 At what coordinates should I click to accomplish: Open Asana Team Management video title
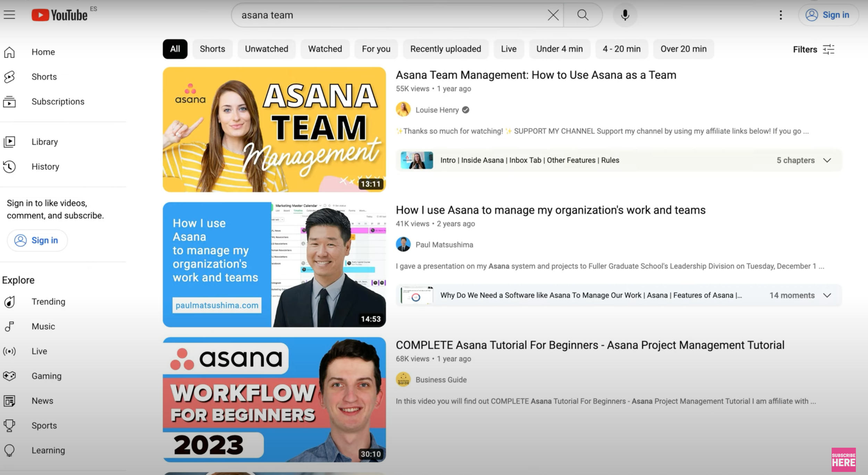536,75
